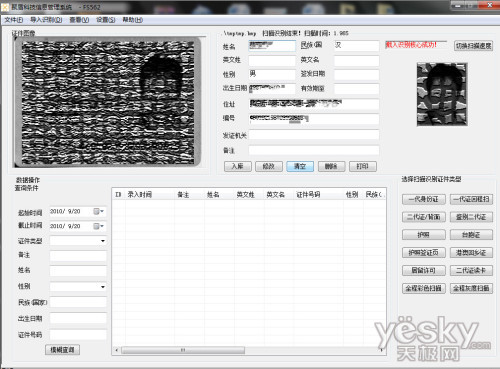The height and width of the screenshot is (369, 500).
Task: Open the 文件 menu
Action: pos(14,20)
